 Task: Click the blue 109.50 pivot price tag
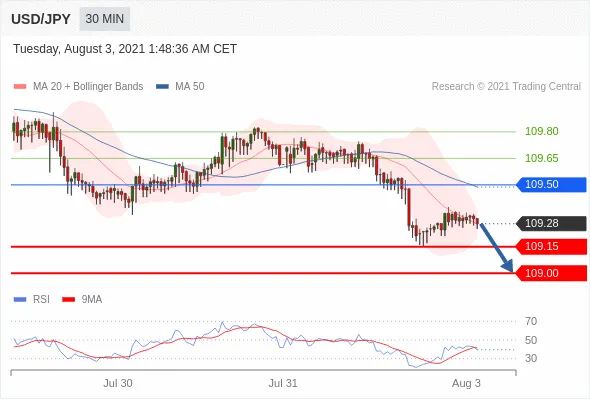[x=551, y=184]
